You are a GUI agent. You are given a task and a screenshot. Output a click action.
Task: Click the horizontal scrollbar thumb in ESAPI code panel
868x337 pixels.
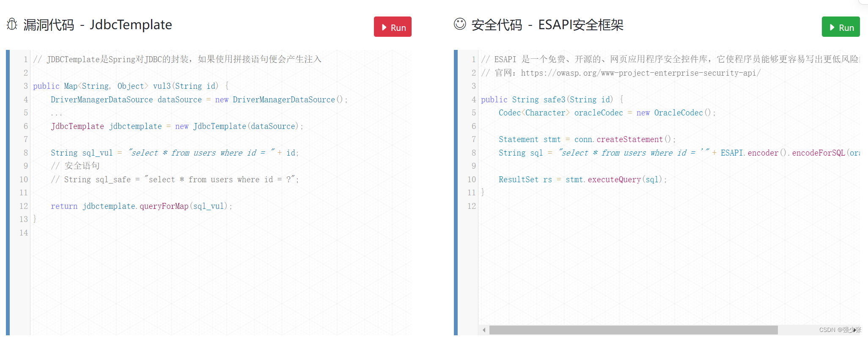click(633, 330)
